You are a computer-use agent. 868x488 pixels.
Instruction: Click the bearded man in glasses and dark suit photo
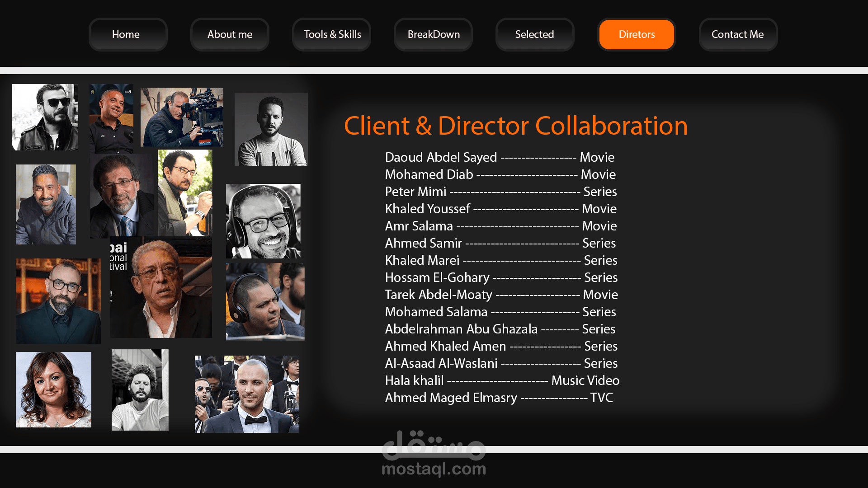58,301
